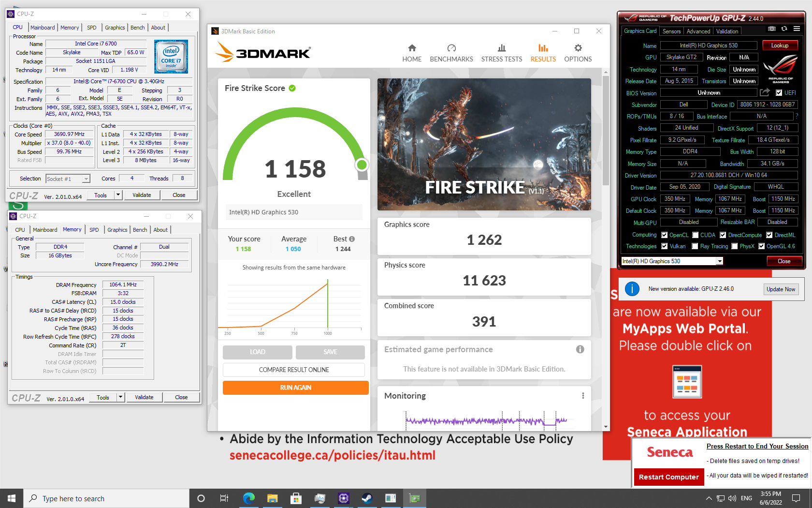Open the CPU-Z taskbar icon
This screenshot has height=508, width=812.
pyautogui.click(x=343, y=498)
